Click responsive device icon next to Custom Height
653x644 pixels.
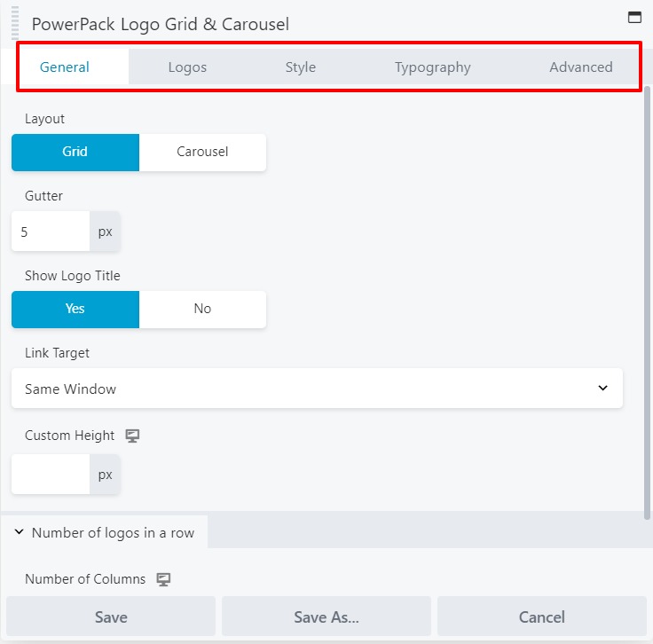tap(132, 436)
